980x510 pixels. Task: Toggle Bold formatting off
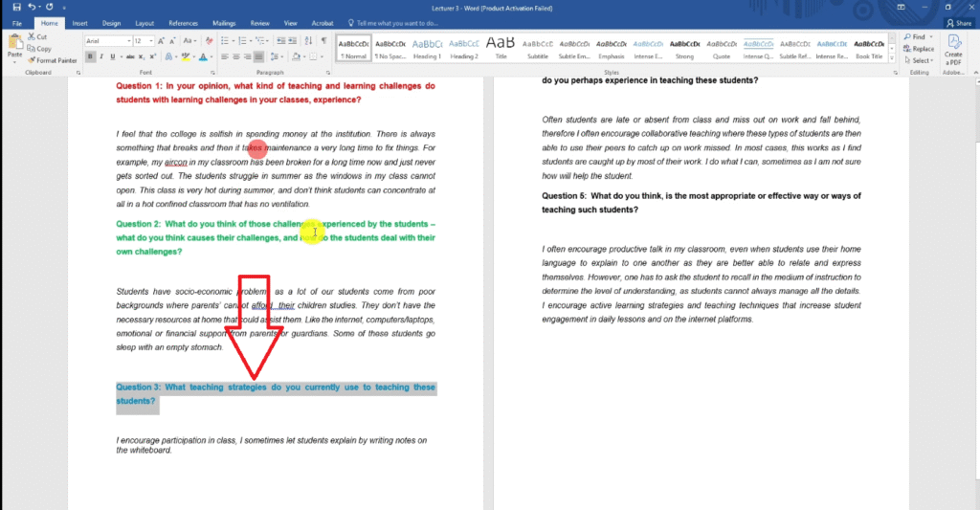90,57
